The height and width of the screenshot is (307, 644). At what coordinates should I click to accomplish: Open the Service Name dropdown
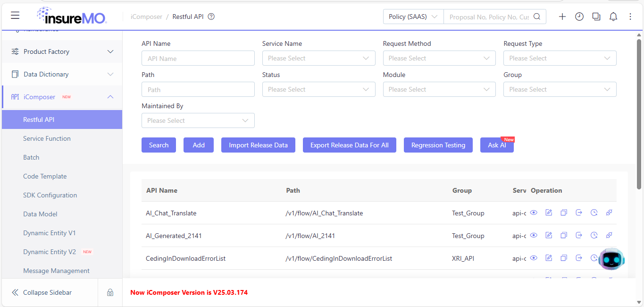click(318, 58)
